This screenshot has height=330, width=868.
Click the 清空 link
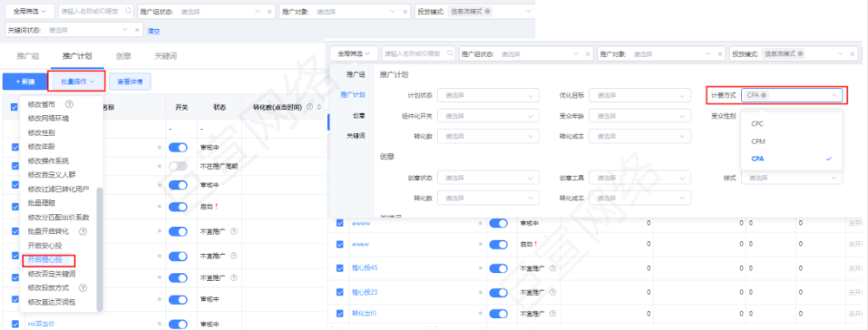pos(153,32)
